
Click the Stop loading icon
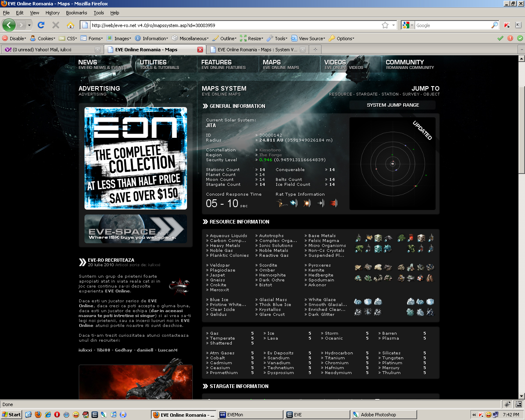(x=56, y=25)
